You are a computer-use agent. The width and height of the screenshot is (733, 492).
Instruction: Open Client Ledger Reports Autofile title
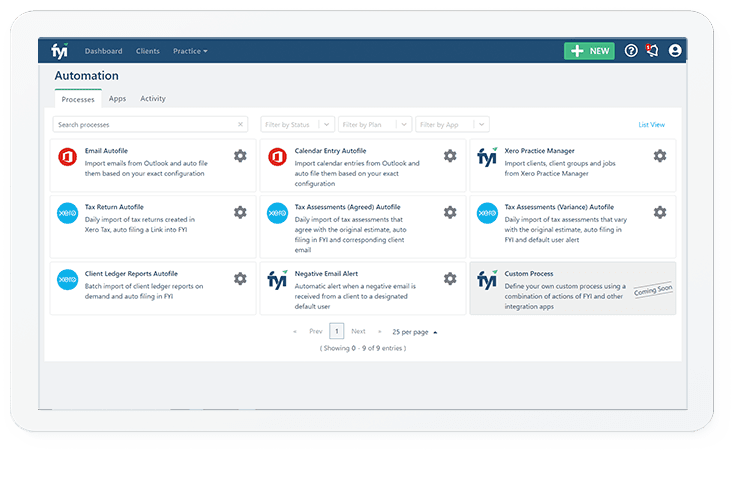coord(131,274)
